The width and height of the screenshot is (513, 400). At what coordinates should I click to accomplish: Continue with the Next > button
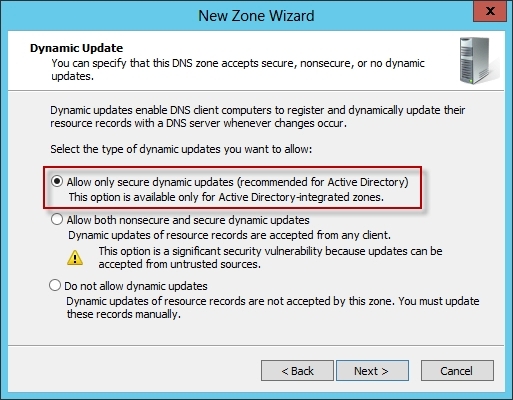point(372,371)
